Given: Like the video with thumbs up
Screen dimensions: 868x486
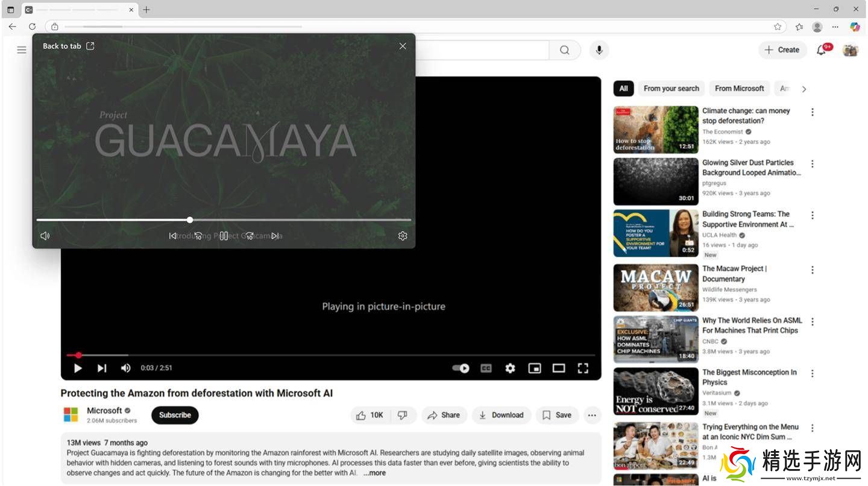Looking at the screenshot, I should coord(370,415).
